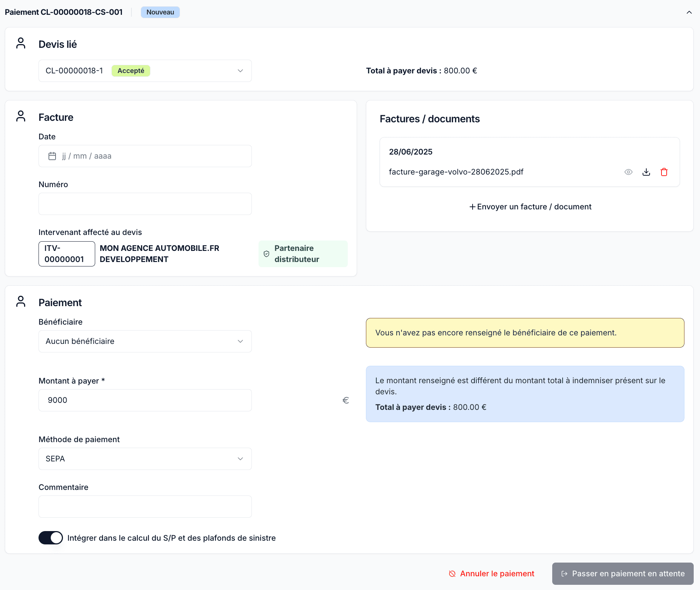700x590 pixels.
Task: Click the person icon beside Devis lié
Action: pos(21,43)
